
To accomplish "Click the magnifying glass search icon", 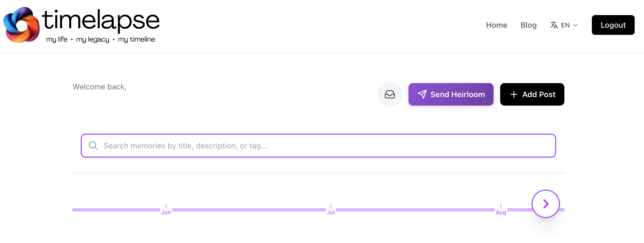I will [93, 146].
